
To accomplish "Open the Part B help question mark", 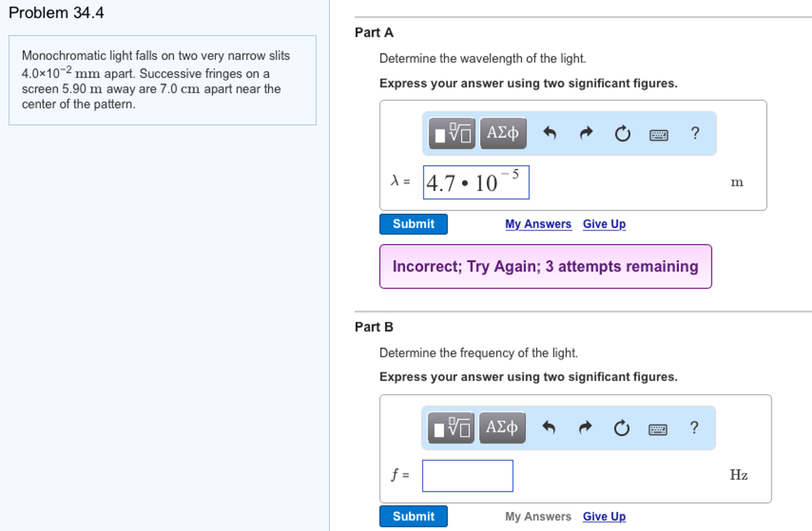I will (x=694, y=427).
